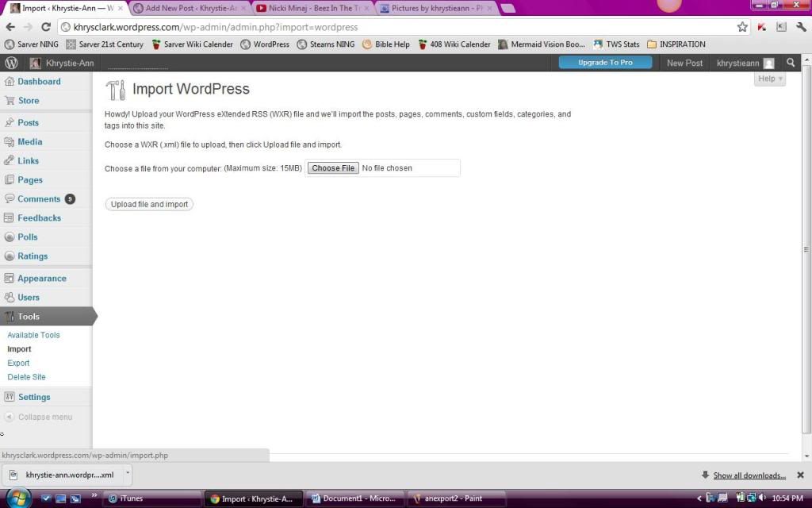
Task: Click the Appearance icon in the sidebar
Action: pyautogui.click(x=9, y=279)
